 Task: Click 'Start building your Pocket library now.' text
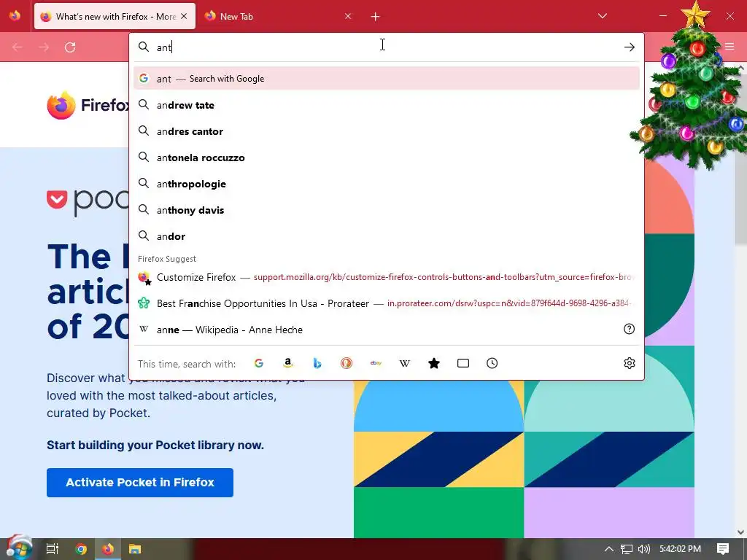pyautogui.click(x=155, y=445)
